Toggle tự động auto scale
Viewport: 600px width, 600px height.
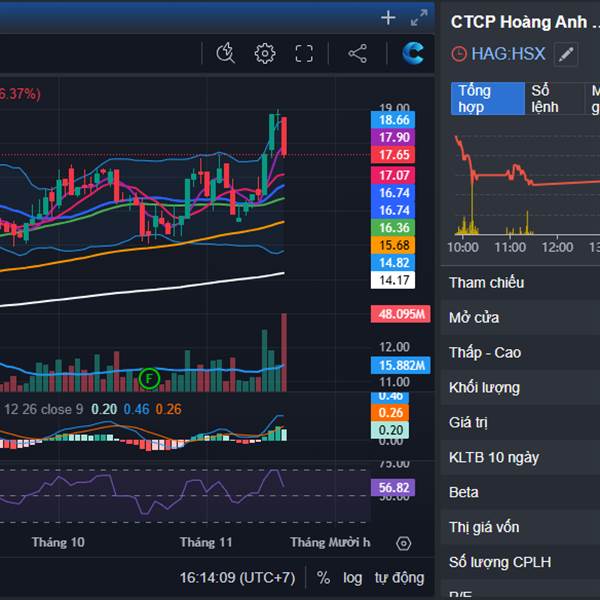point(399,577)
